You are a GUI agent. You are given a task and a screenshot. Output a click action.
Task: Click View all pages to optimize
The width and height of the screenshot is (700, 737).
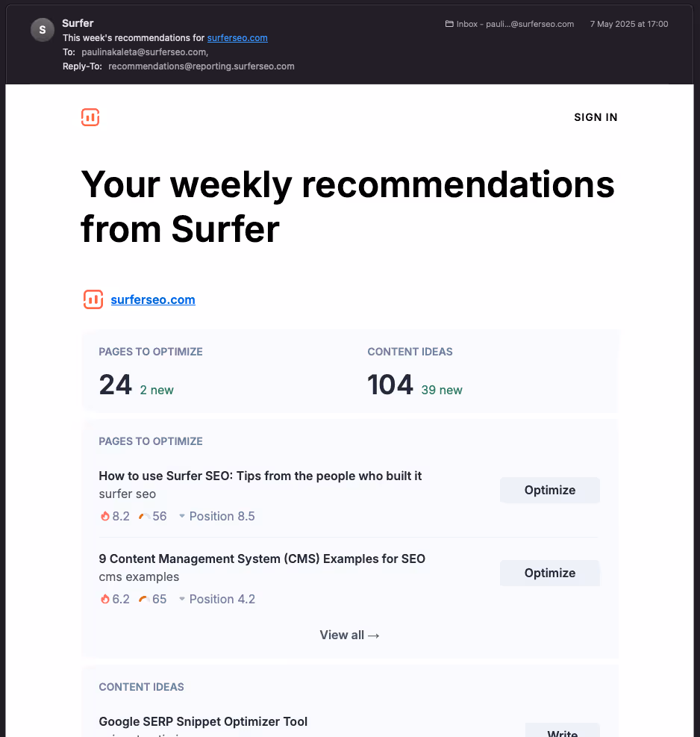(350, 635)
